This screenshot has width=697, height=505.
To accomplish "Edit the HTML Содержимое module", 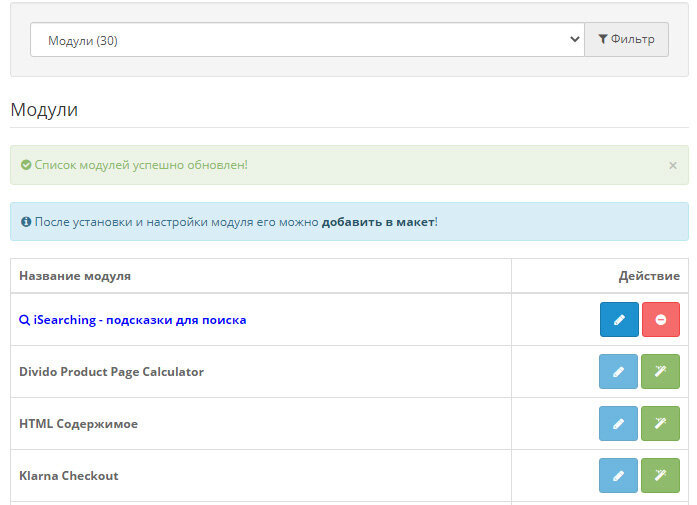I will click(619, 424).
